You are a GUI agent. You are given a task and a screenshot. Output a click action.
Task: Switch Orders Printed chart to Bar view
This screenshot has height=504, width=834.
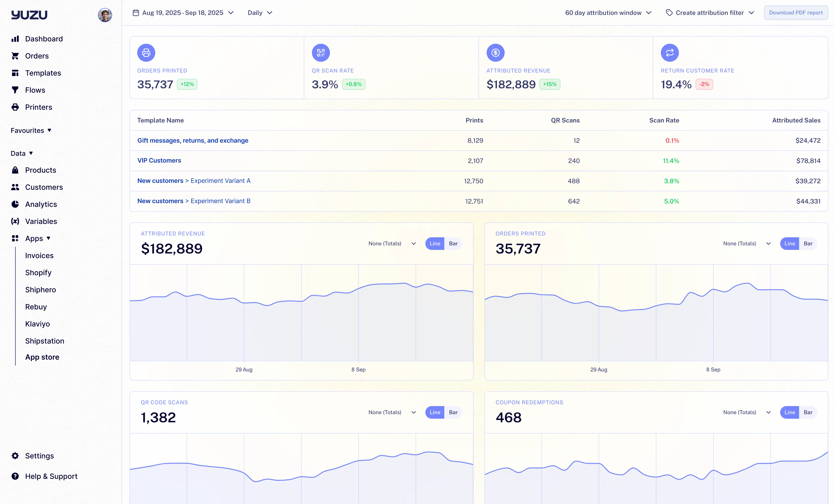coord(808,243)
